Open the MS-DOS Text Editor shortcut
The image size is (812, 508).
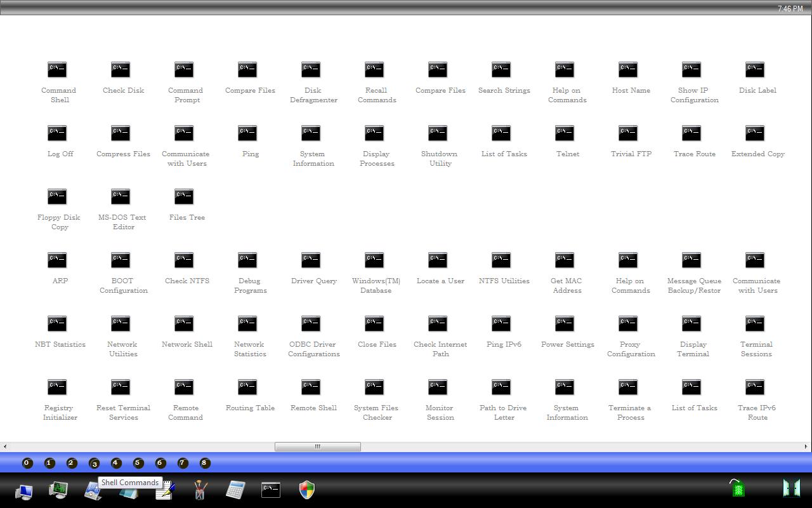(x=121, y=197)
